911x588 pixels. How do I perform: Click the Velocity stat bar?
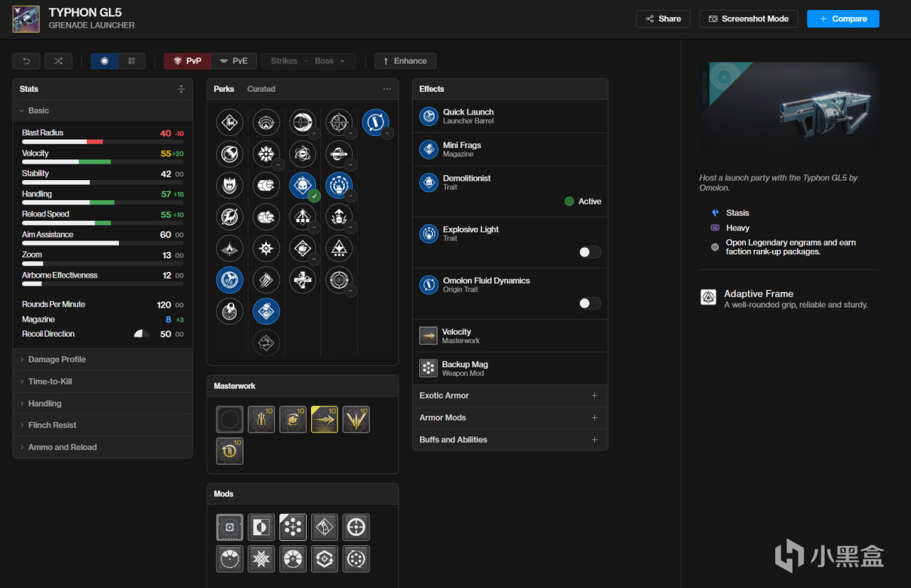coord(102,162)
